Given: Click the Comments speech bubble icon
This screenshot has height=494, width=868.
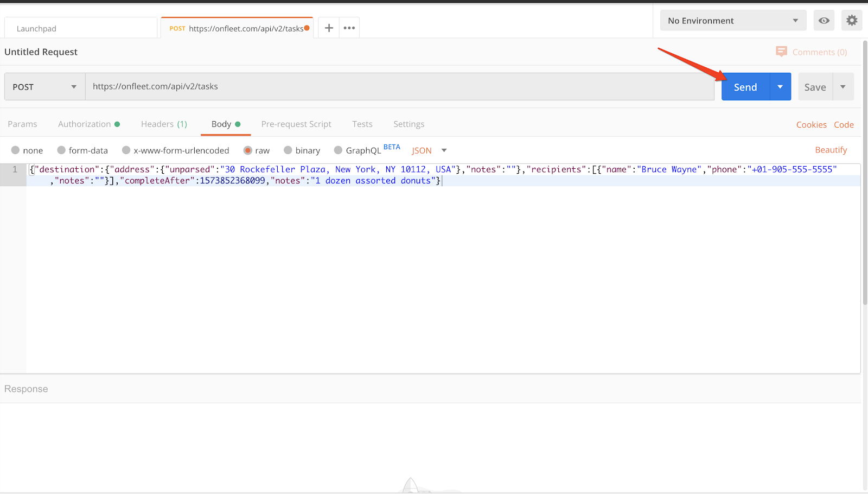Looking at the screenshot, I should 781,52.
